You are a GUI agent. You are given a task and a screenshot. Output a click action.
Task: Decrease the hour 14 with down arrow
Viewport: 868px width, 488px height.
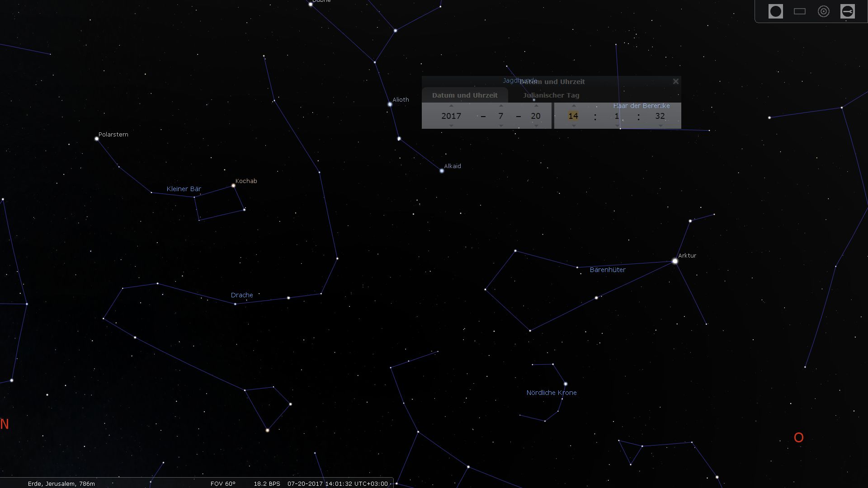(574, 126)
